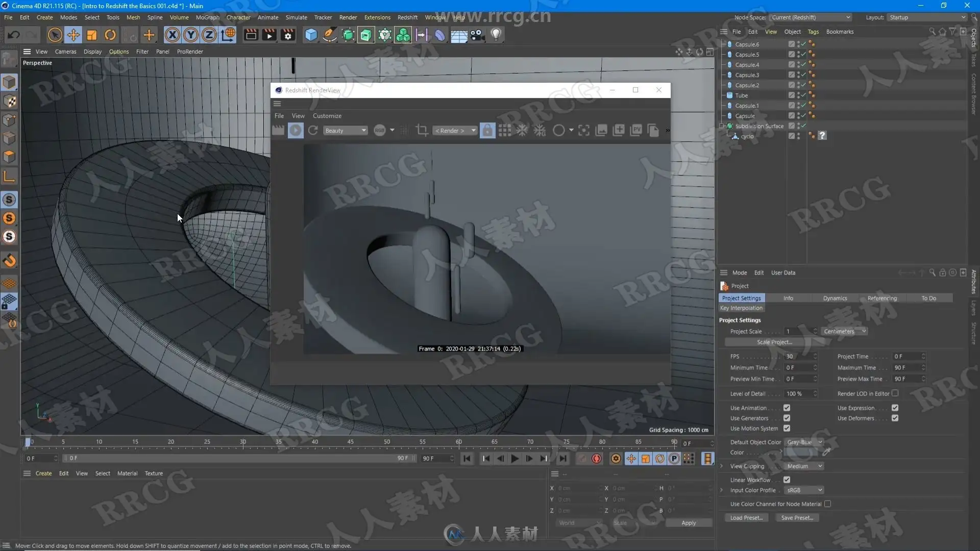Enable Render LOD in Editor checkbox
This screenshot has width=980, height=551.
pyautogui.click(x=895, y=393)
